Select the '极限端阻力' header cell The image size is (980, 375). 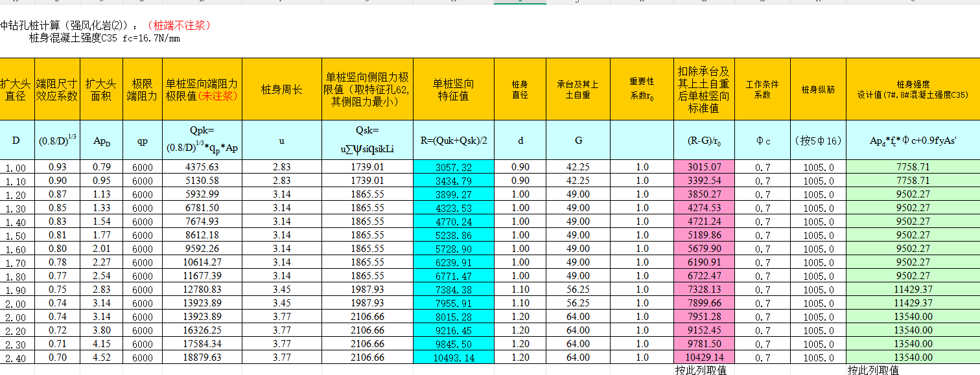[142, 89]
